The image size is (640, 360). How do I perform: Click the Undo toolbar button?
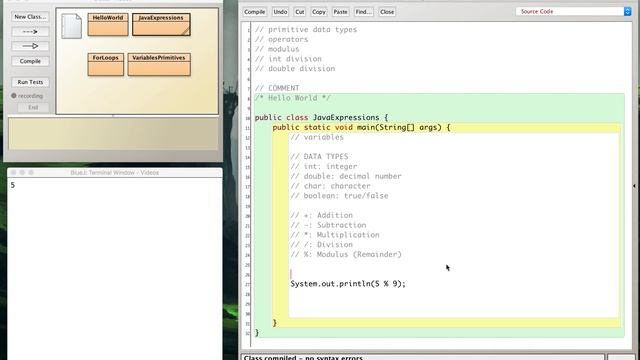[280, 12]
